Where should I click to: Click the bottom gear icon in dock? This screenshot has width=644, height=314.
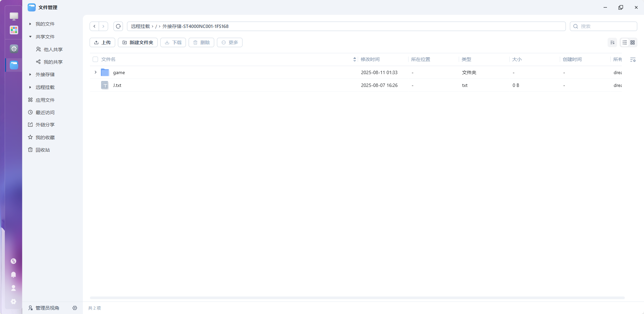pyautogui.click(x=13, y=302)
